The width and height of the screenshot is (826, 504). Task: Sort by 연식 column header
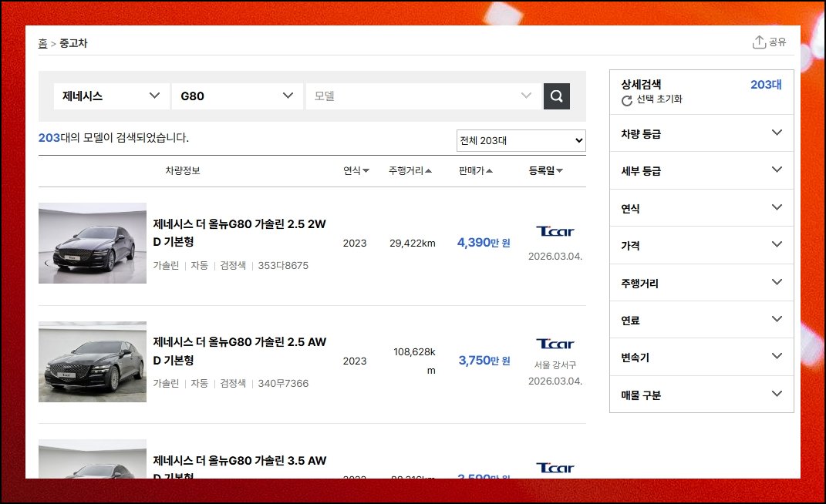point(356,170)
